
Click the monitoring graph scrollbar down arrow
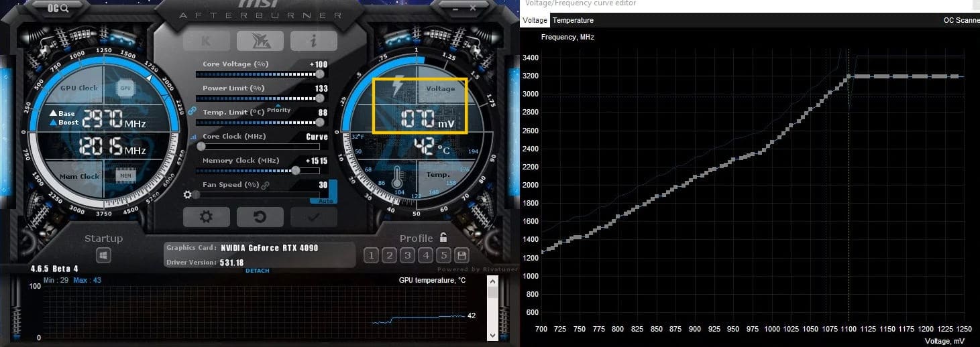[x=492, y=334]
